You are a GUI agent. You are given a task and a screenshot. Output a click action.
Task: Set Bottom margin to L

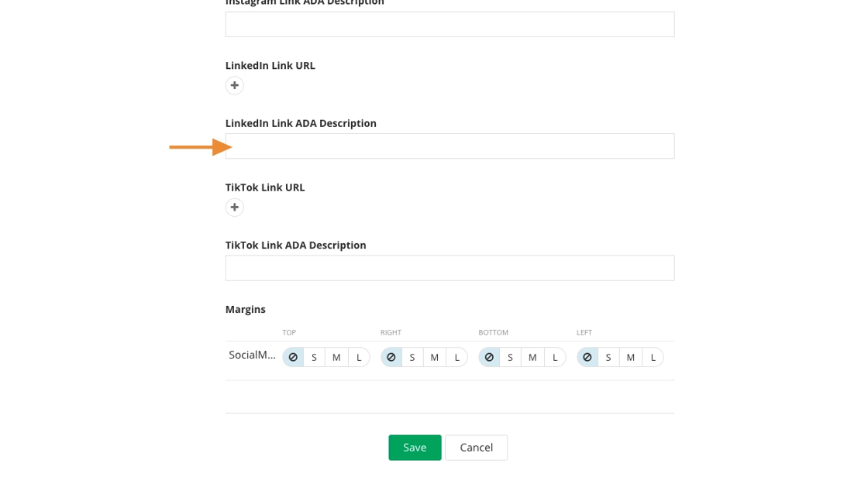click(555, 357)
